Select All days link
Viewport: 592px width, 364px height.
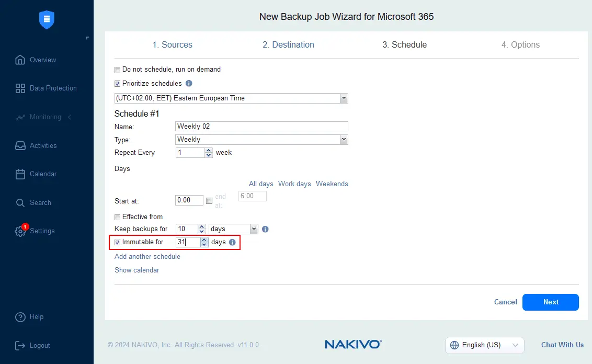pyautogui.click(x=261, y=184)
